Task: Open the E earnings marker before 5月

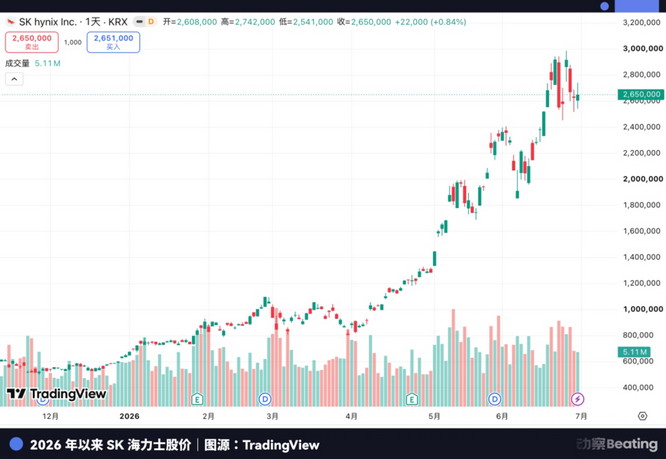Action: point(412,399)
